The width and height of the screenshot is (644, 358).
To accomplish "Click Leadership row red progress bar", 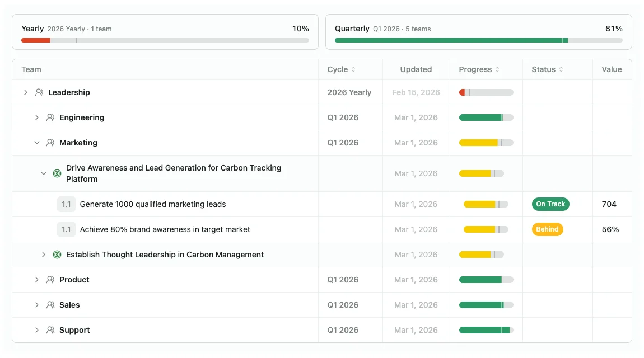I will [486, 92].
